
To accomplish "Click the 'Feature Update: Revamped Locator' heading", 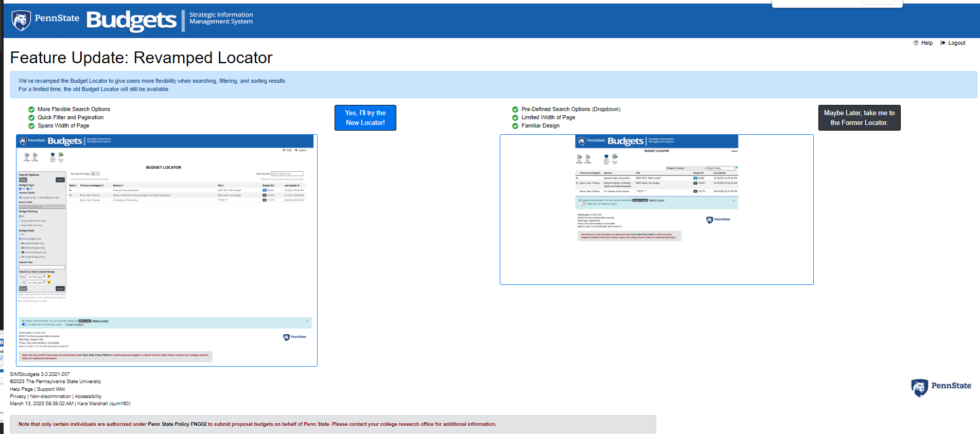I will pyautogui.click(x=141, y=58).
